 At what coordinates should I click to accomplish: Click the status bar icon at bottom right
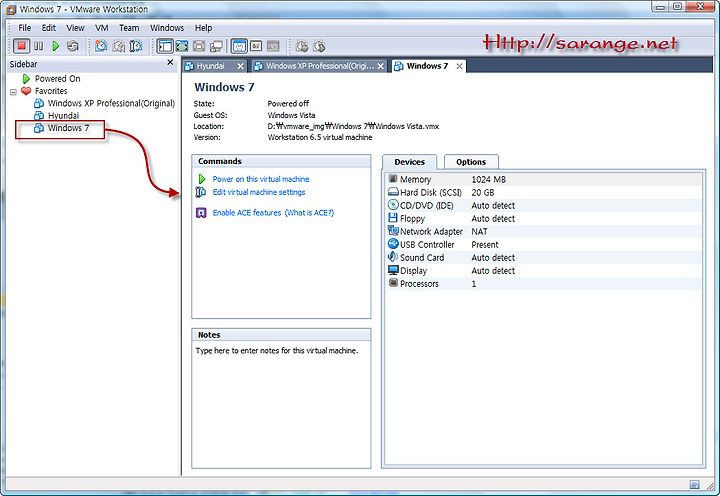coord(695,485)
